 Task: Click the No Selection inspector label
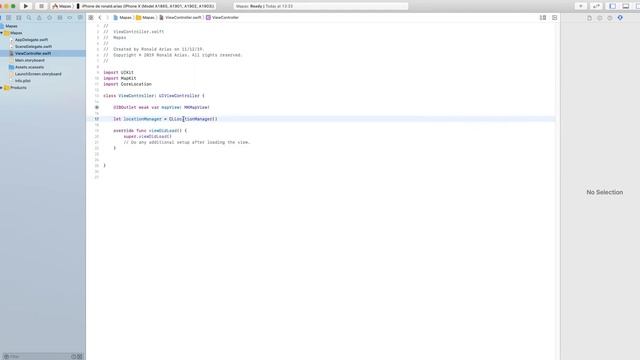(x=604, y=192)
